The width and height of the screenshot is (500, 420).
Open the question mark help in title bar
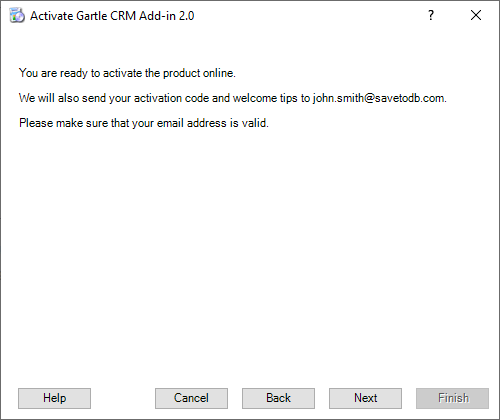click(x=431, y=15)
